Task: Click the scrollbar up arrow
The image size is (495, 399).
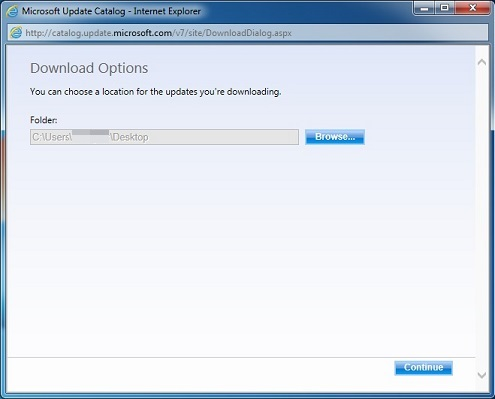Action: pos(482,62)
